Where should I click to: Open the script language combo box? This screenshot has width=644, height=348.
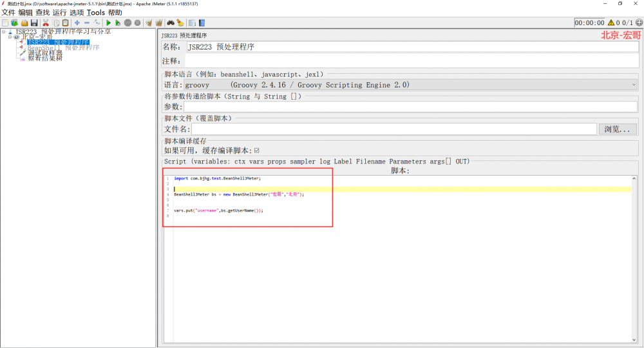click(x=411, y=85)
